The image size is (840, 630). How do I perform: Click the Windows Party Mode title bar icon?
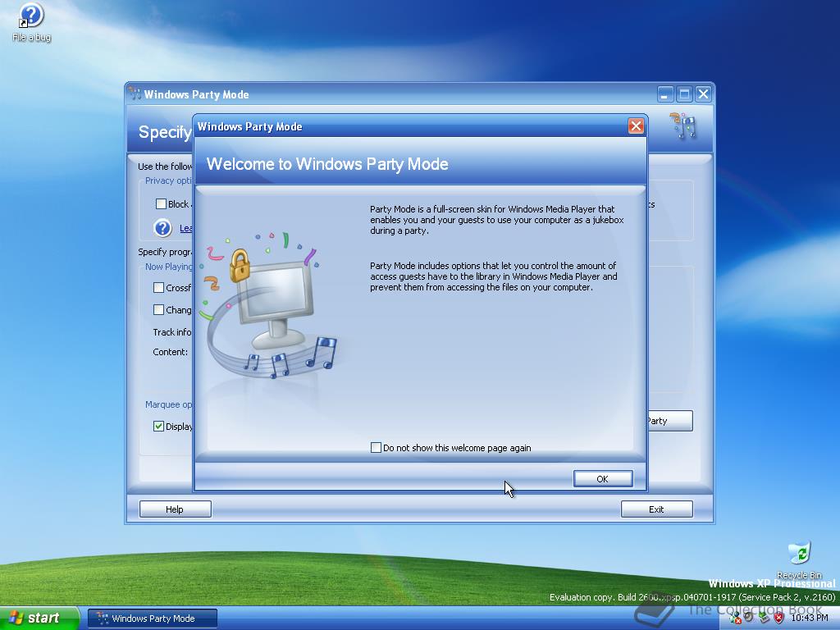tap(134, 94)
